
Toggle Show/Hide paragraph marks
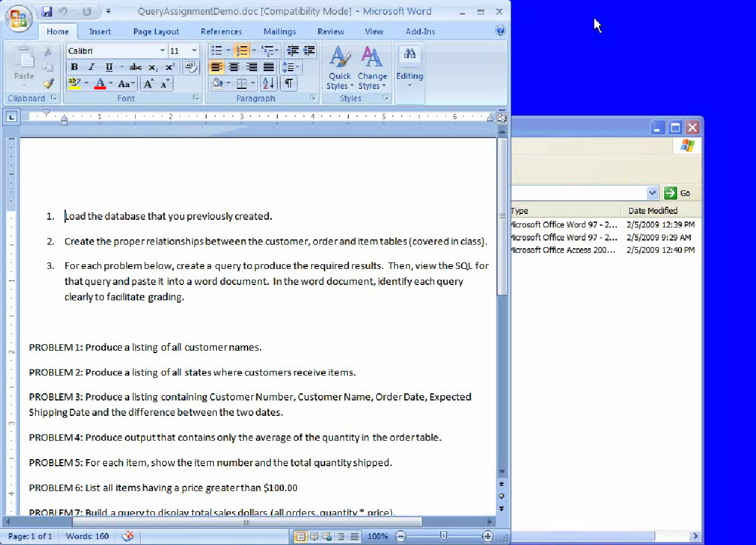288,84
